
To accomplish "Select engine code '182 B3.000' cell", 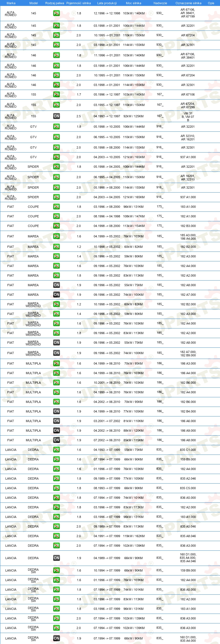I will coord(188,226).
